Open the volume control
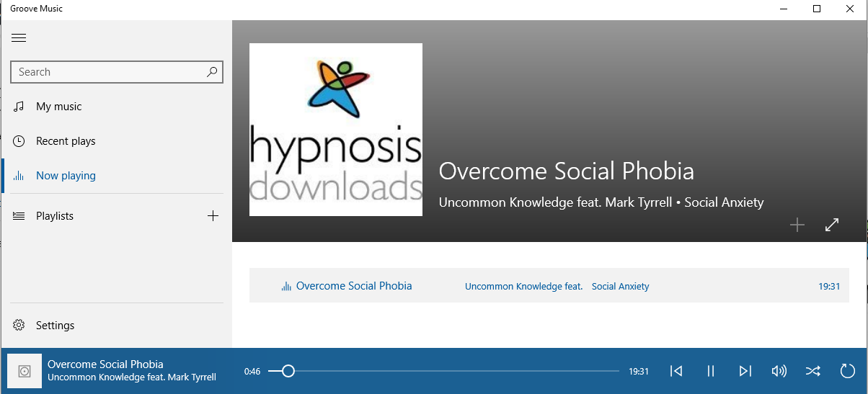Image resolution: width=868 pixels, height=394 pixels. [779, 371]
